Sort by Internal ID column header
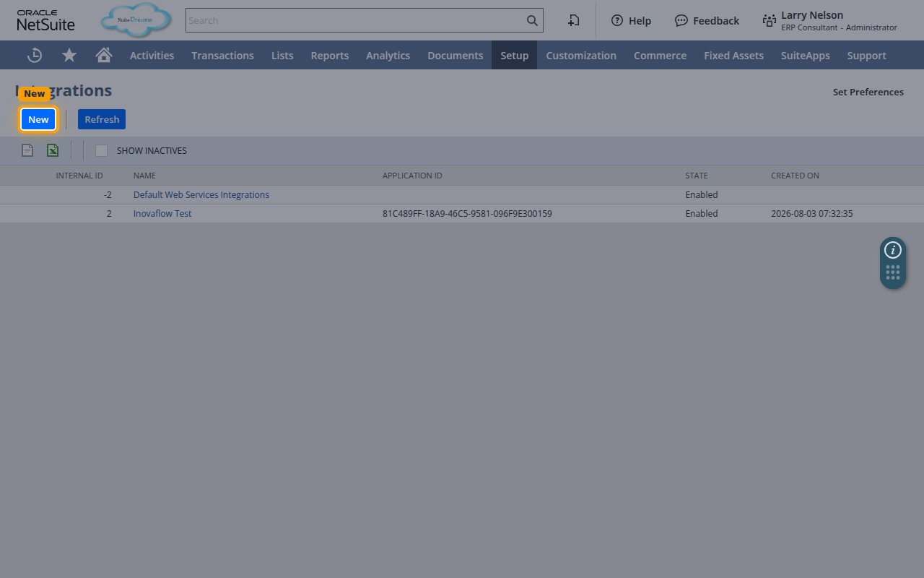Screen dimensions: 924x578 pyautogui.click(x=79, y=176)
